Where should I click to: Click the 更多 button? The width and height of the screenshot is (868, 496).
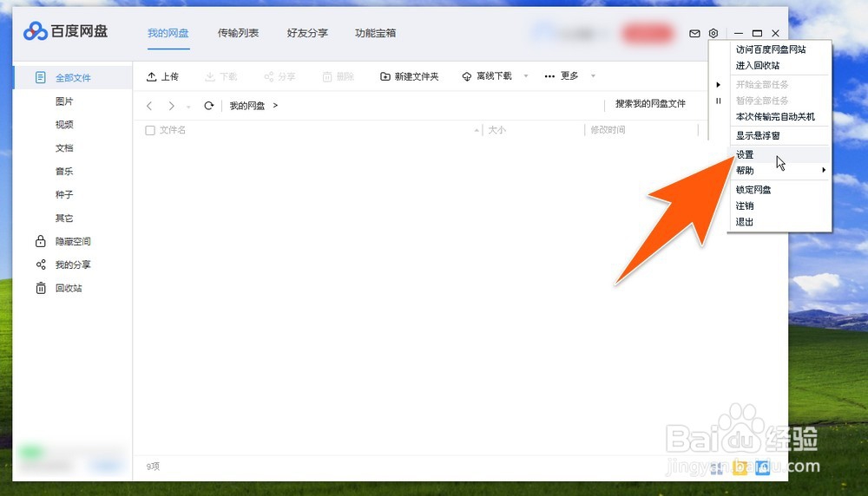pyautogui.click(x=562, y=75)
